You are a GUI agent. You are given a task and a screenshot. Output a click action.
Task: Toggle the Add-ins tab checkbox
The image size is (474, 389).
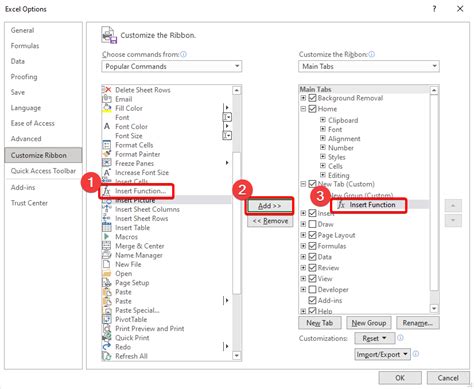(312, 300)
